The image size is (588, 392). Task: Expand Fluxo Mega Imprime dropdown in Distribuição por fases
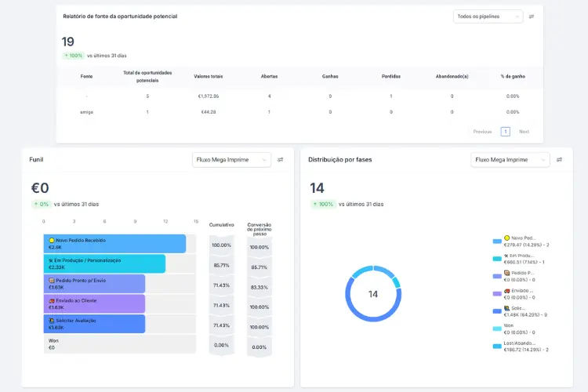(x=510, y=160)
